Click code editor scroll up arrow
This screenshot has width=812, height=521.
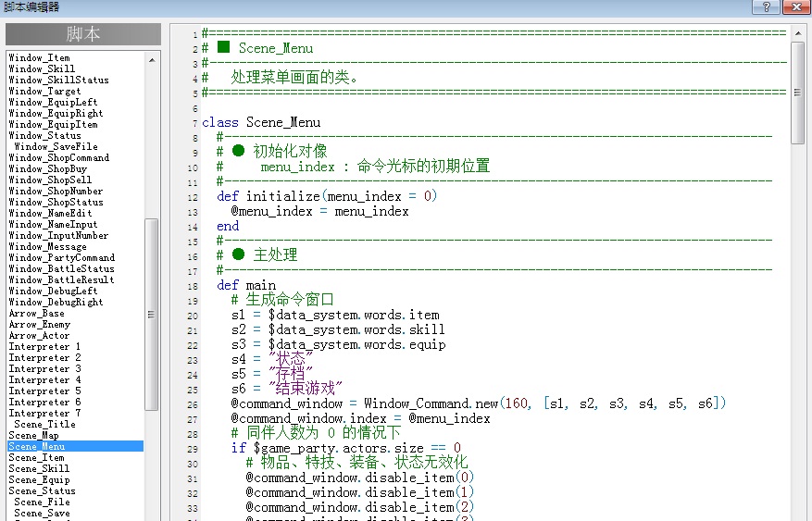tap(798, 33)
